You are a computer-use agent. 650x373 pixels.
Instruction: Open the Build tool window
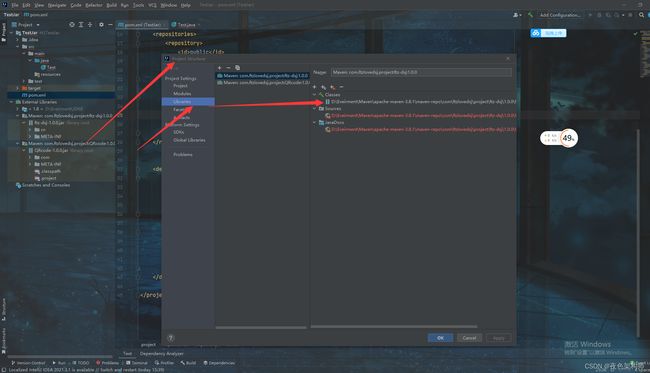coord(188,363)
